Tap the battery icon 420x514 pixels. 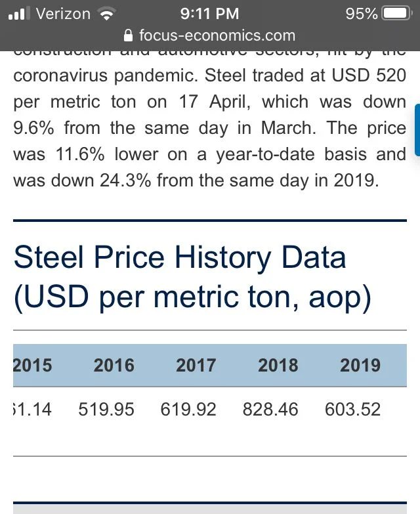click(x=396, y=13)
